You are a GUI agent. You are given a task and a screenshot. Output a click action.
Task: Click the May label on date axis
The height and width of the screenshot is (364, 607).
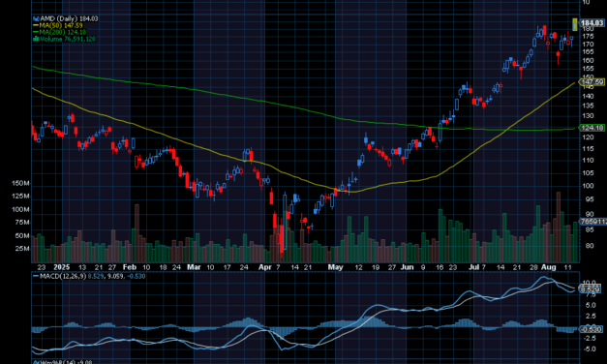pos(335,267)
